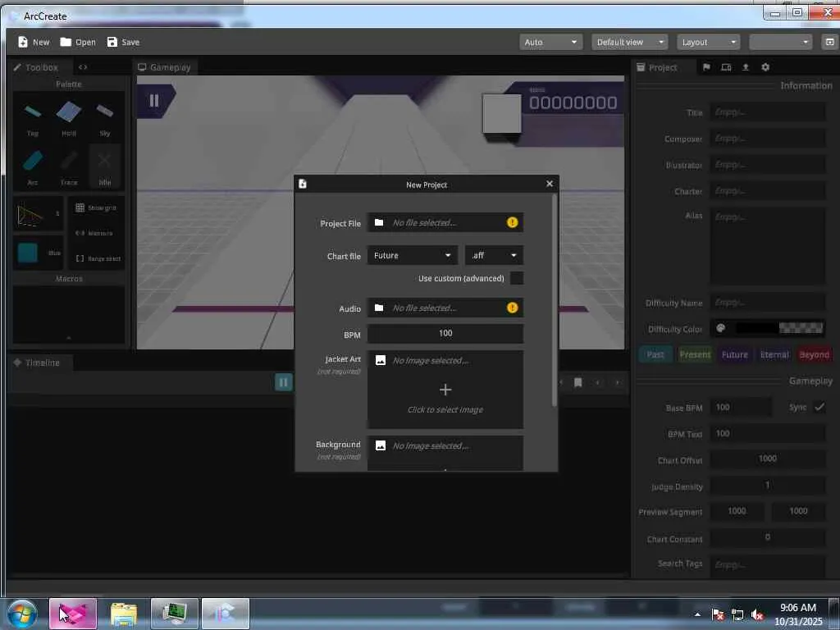840x630 pixels.
Task: Click the volume icon in system tray
Action: [x=757, y=615]
